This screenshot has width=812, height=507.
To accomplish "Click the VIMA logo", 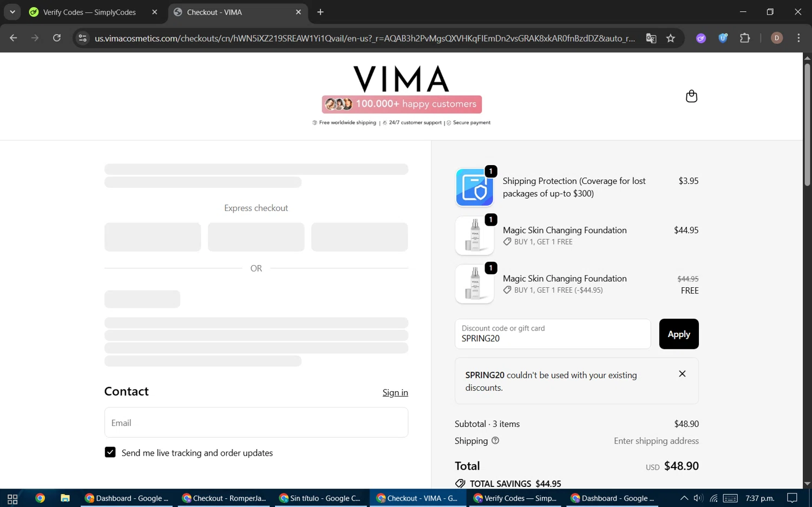I will pos(401,79).
